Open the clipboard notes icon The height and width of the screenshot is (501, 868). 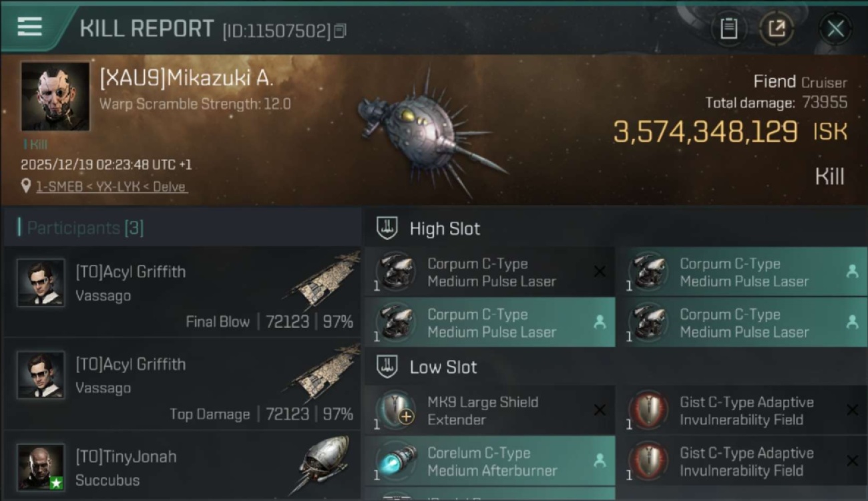tap(728, 28)
